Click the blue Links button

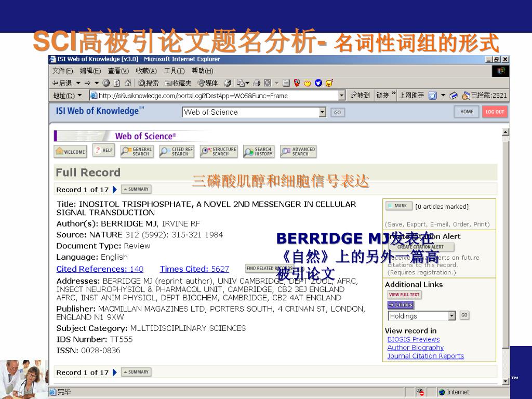(401, 304)
